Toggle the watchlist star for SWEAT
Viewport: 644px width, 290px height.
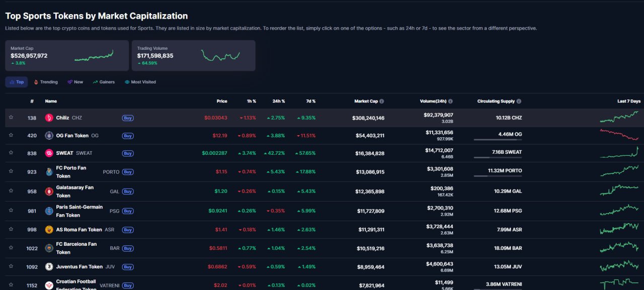pyautogui.click(x=11, y=153)
